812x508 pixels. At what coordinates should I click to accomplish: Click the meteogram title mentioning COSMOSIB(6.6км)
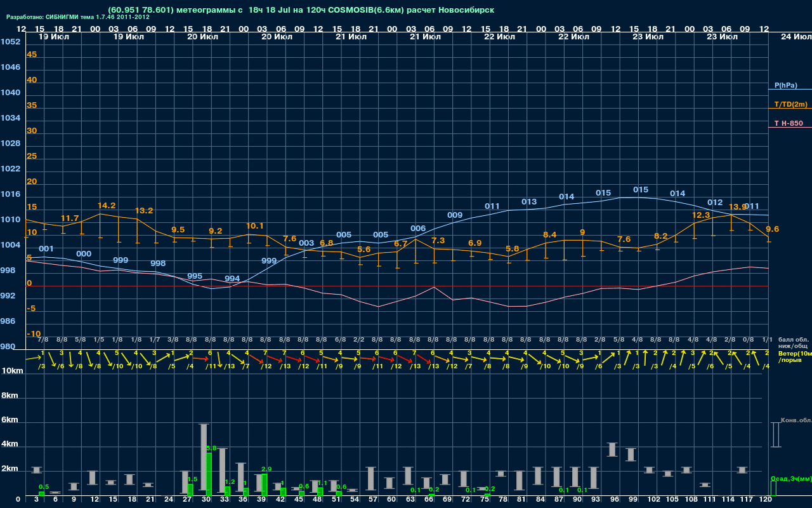tap(301, 10)
